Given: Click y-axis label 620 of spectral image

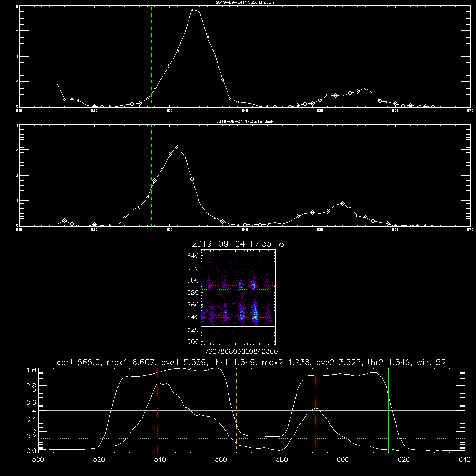Looking at the screenshot, I should pos(193,268).
